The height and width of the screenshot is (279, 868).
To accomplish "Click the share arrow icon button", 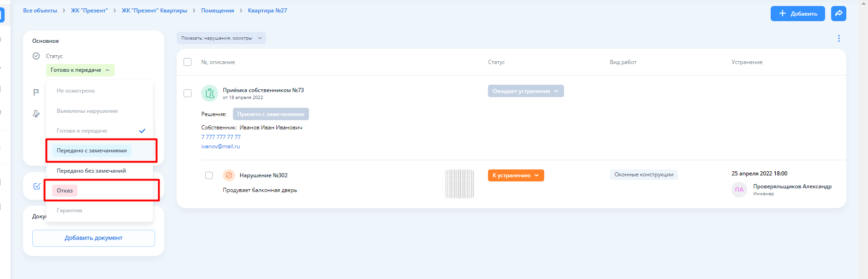I will pyautogui.click(x=838, y=13).
